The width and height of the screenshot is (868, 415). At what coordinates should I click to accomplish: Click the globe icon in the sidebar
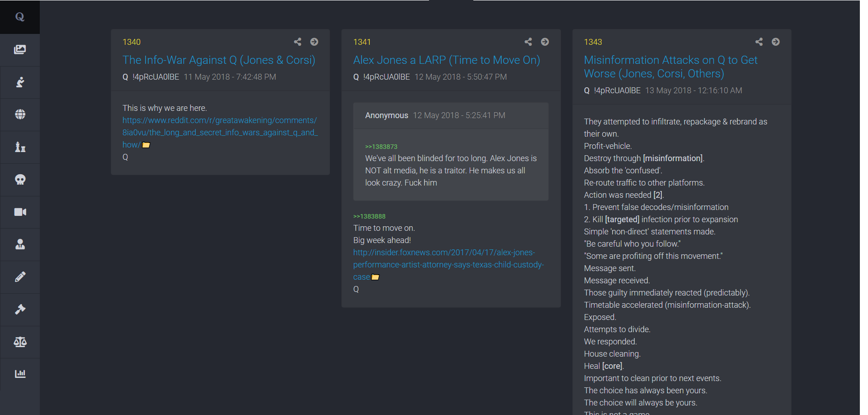click(20, 114)
